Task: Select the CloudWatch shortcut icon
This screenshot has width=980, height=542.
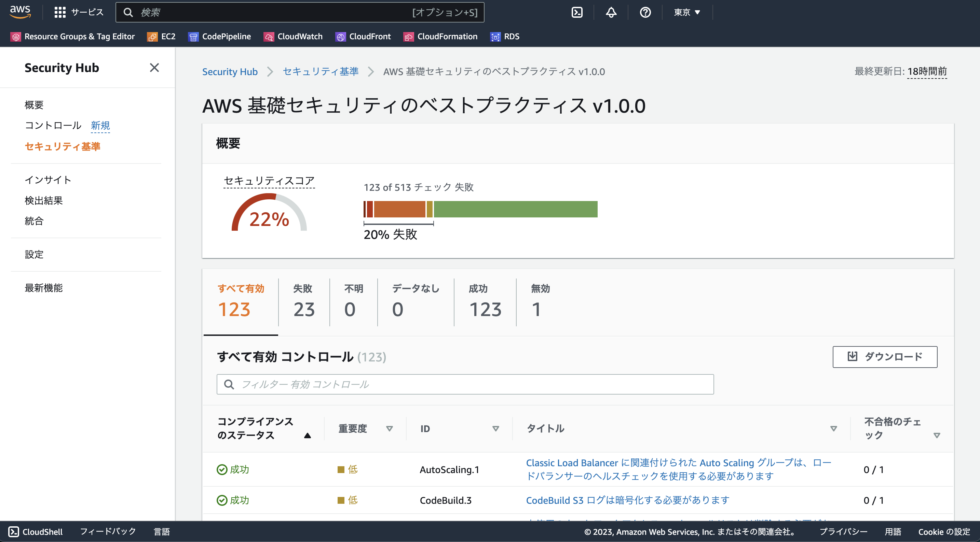Action: pos(269,37)
